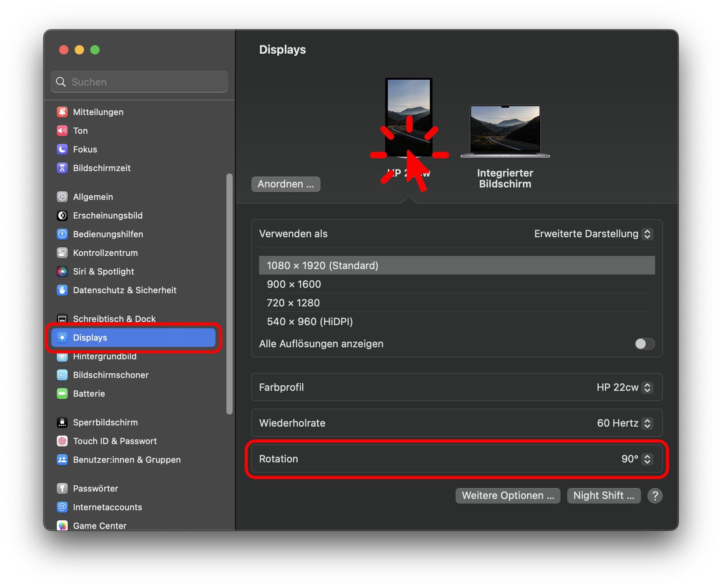Viewport: 722px width, 588px height.
Task: Toggle the Alle Auflösungen anzeigen switch
Action: pyautogui.click(x=644, y=344)
